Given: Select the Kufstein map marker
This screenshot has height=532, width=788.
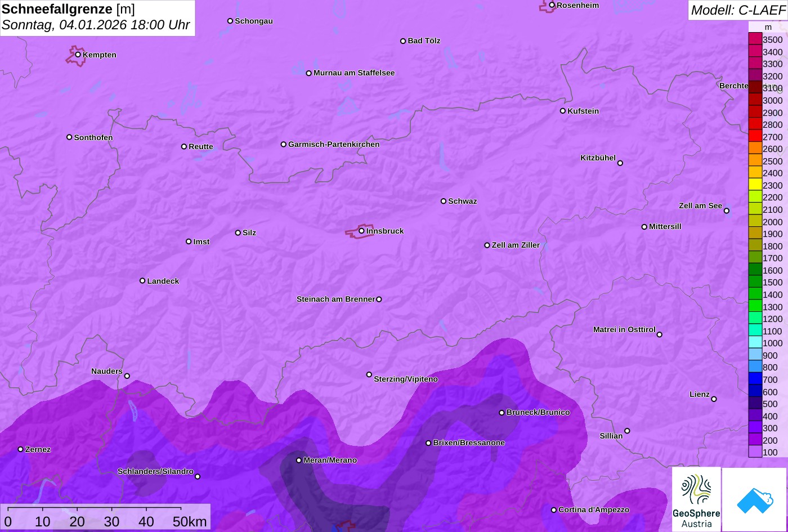Looking at the screenshot, I should point(563,111).
